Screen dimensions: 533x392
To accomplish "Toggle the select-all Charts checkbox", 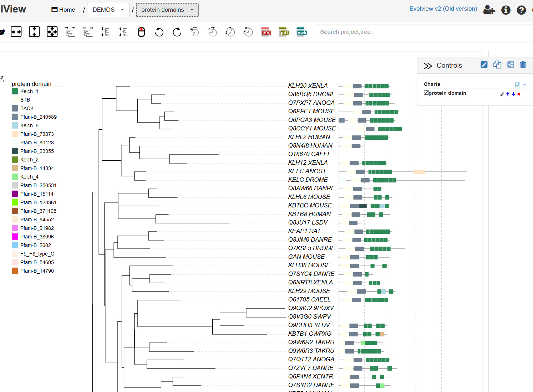I will click(x=518, y=85).
